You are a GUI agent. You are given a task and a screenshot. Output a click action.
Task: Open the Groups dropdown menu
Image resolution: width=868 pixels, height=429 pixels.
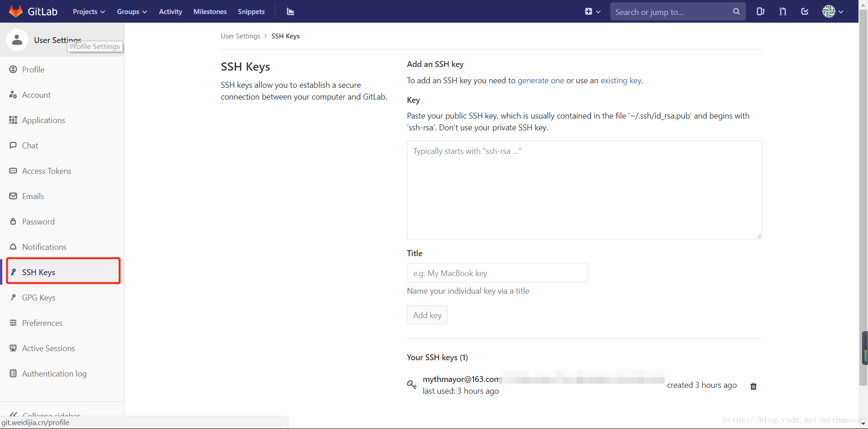point(132,11)
